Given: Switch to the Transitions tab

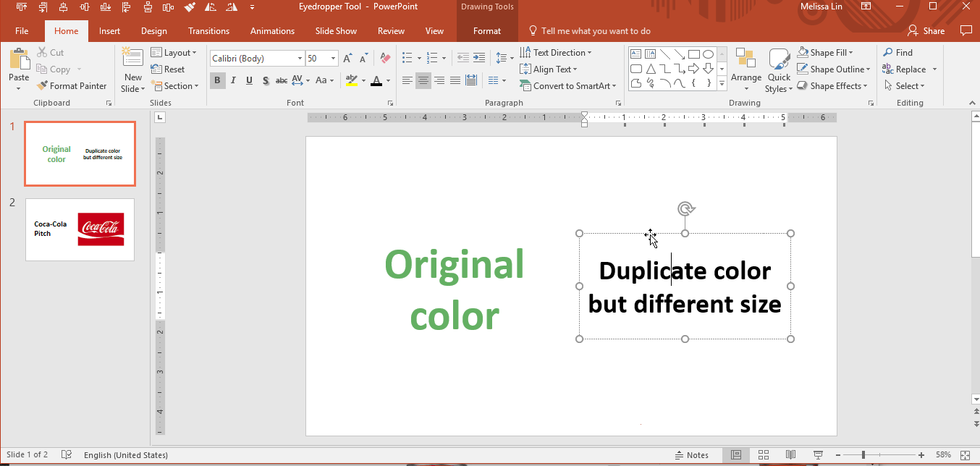Looking at the screenshot, I should [x=208, y=31].
